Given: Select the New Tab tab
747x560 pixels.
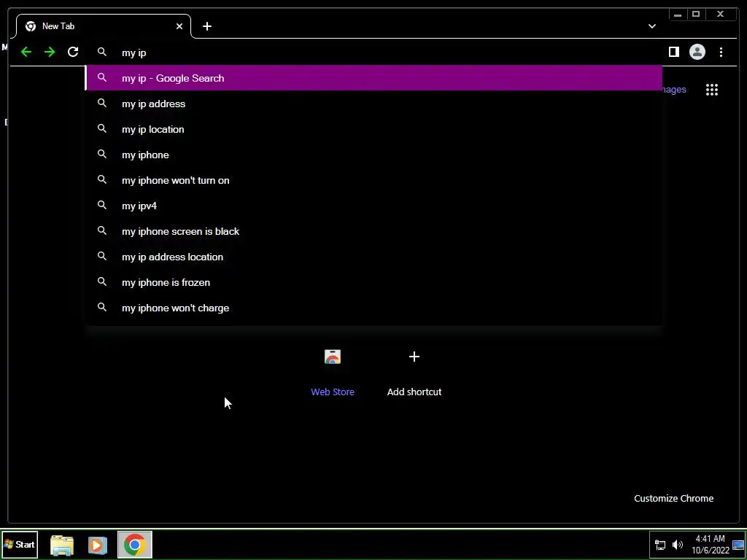Looking at the screenshot, I should point(104,26).
